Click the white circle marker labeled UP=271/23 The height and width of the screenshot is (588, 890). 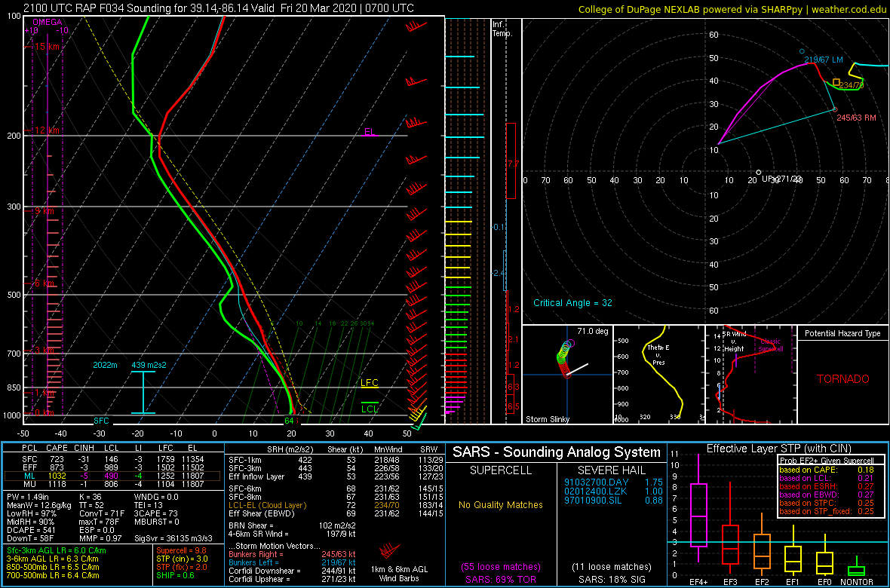(758, 172)
